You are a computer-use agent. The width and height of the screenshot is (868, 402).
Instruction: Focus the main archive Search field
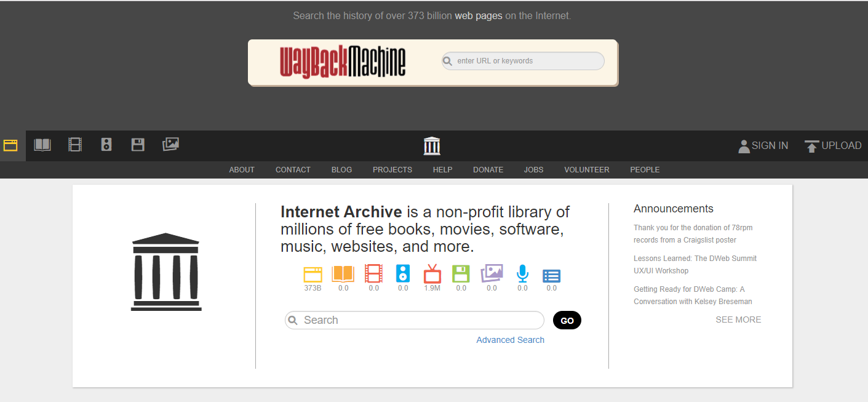415,320
